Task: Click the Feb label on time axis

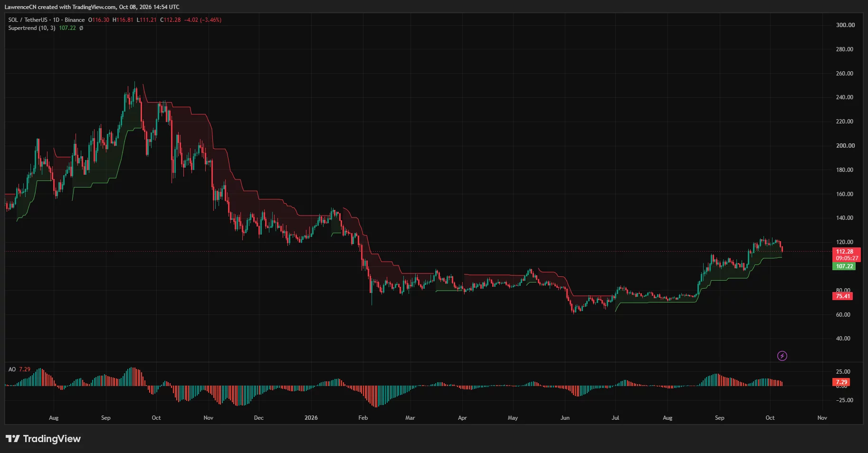Action: (363, 418)
